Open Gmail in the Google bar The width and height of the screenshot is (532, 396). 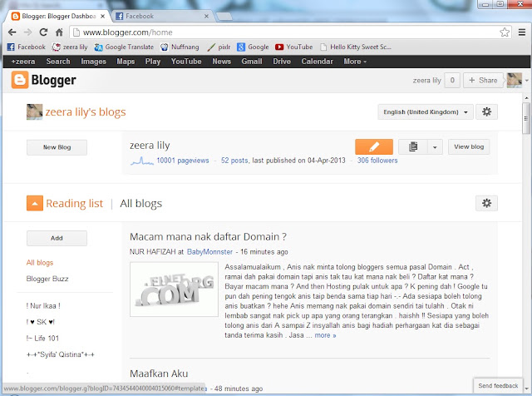tap(252, 62)
